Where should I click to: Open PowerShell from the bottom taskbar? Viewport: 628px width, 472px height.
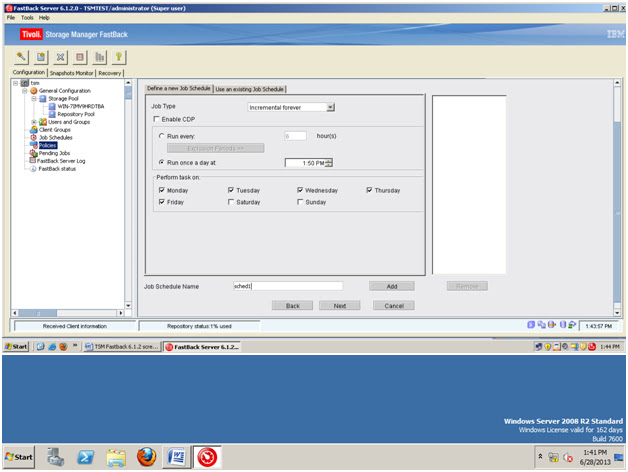pyautogui.click(x=85, y=457)
